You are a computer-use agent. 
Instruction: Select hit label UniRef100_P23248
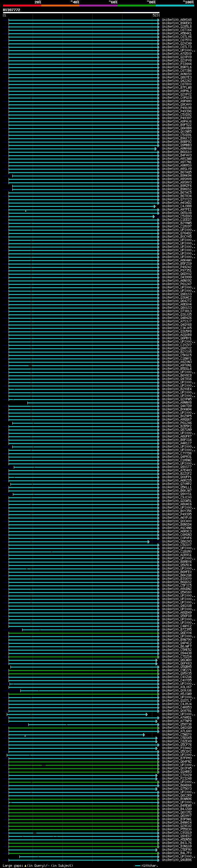176,779
